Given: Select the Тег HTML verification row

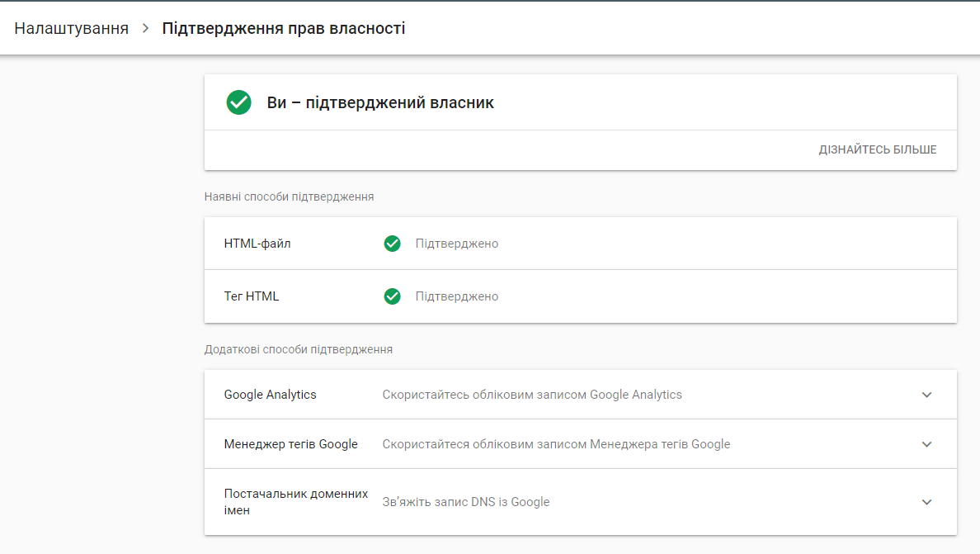Looking at the screenshot, I should click(x=581, y=296).
